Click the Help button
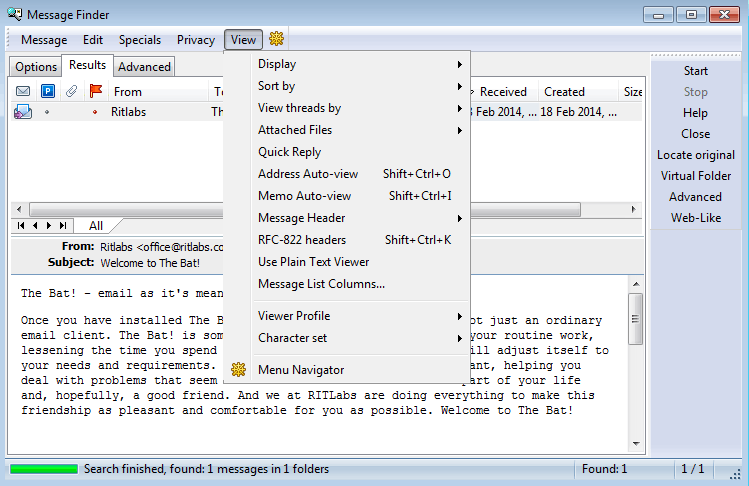749x486 pixels. pos(696,113)
